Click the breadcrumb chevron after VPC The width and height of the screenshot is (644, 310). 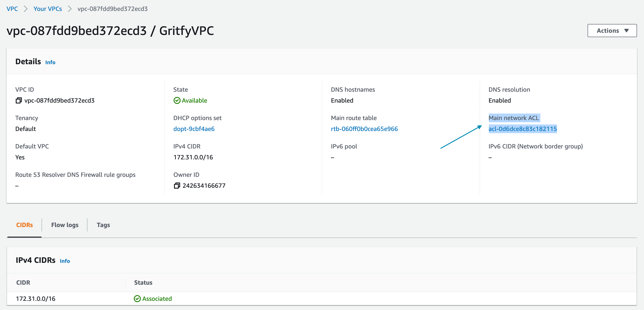pyautogui.click(x=26, y=9)
